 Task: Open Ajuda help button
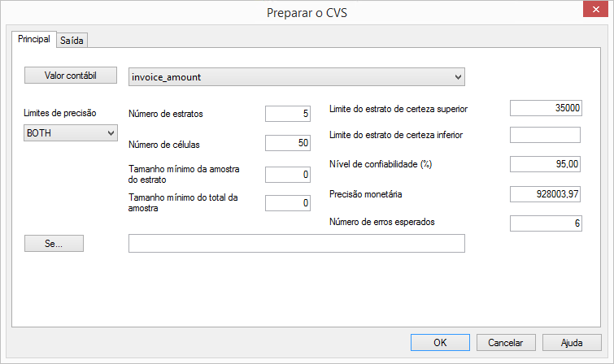point(573,342)
